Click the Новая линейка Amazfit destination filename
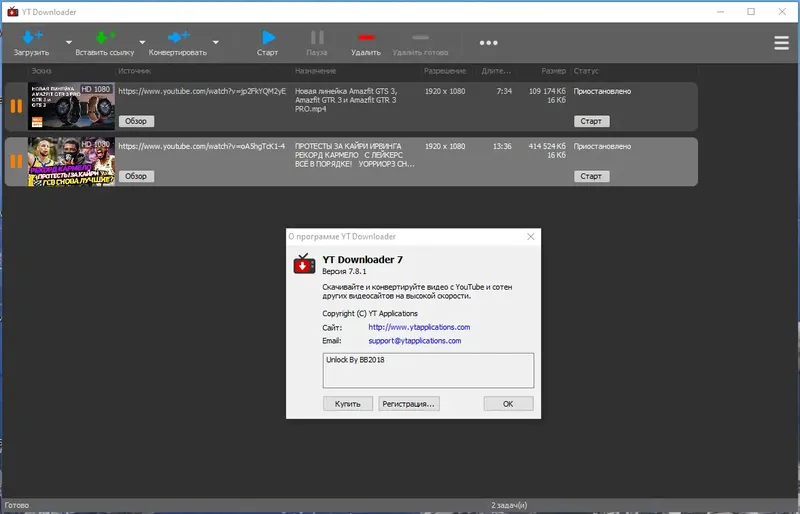 346,100
